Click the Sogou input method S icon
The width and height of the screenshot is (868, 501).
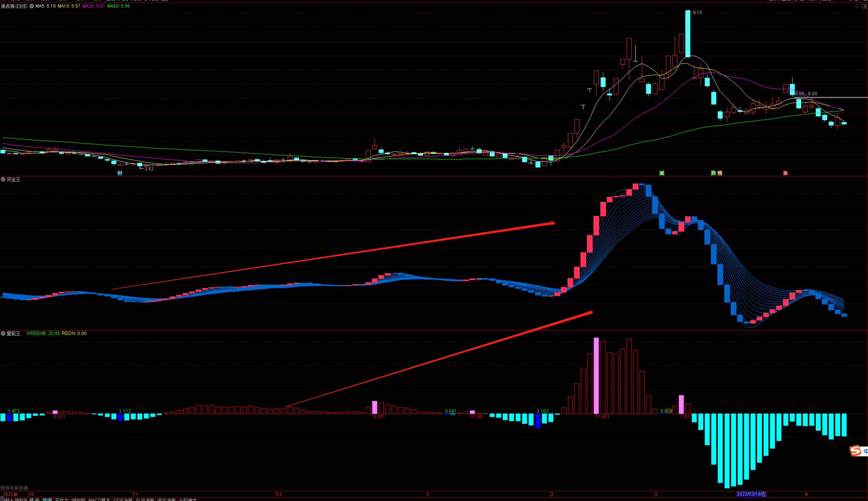(856, 451)
